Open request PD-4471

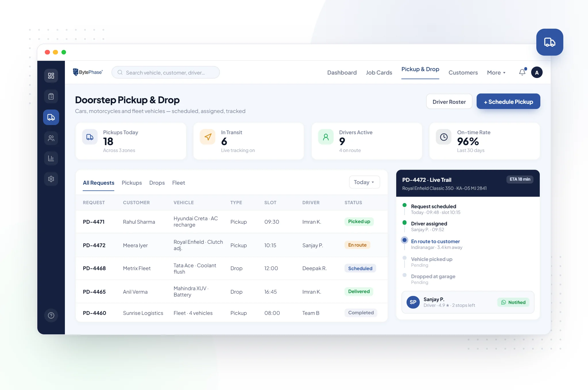[x=94, y=222]
